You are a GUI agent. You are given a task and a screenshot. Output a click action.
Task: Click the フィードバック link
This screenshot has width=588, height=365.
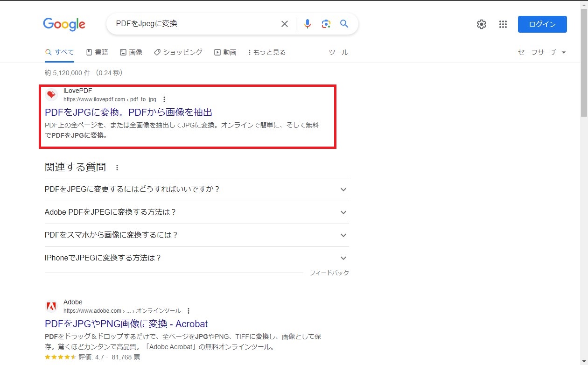pos(329,273)
